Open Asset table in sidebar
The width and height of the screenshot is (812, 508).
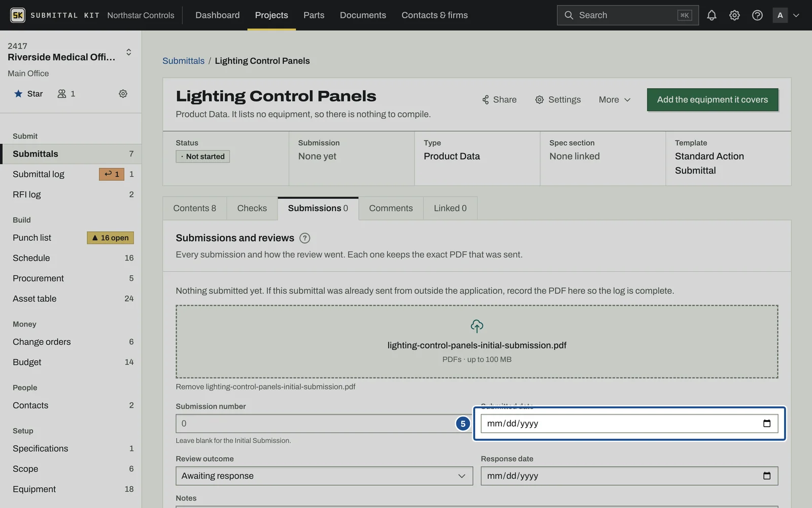coord(71,299)
